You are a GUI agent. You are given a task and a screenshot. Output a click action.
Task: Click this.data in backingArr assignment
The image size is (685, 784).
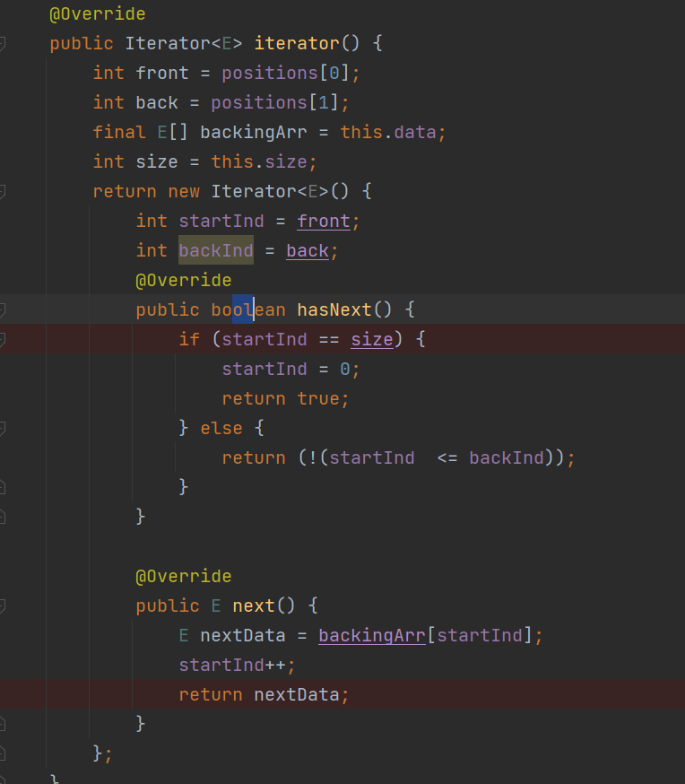393,132
